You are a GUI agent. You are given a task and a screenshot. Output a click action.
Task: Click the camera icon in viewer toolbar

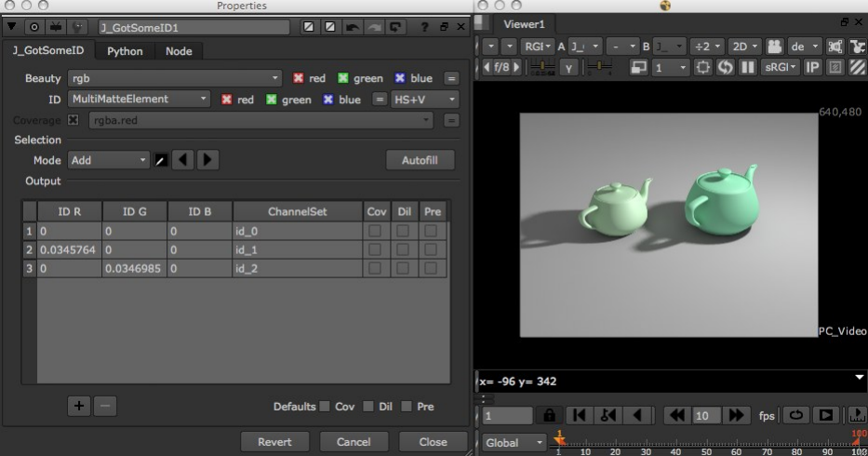(774, 46)
